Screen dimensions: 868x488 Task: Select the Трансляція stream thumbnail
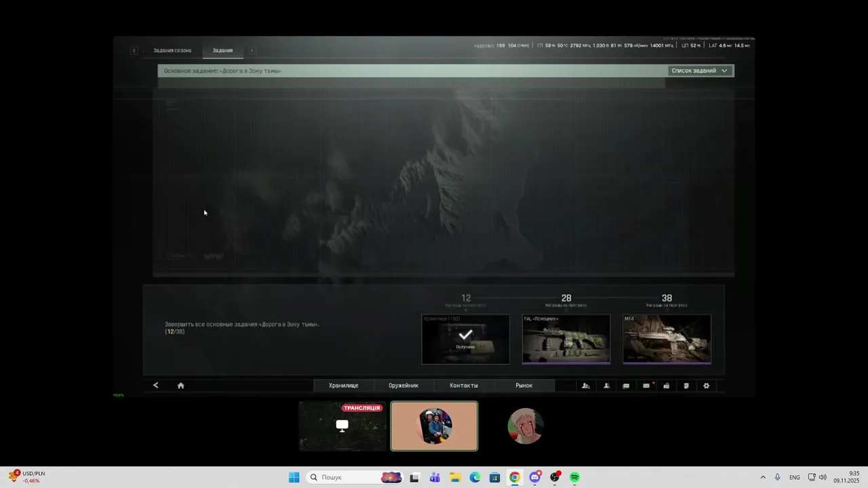coord(342,426)
